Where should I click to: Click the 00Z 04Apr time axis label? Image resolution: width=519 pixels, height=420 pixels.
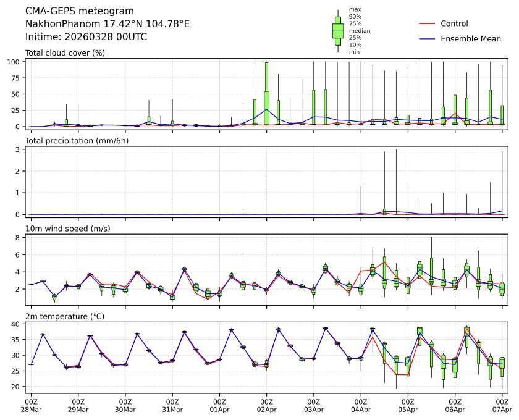(361, 405)
